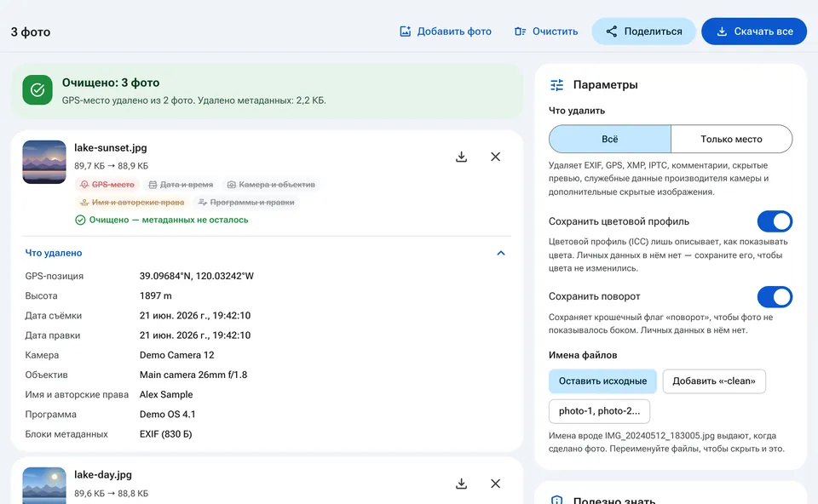Click the struck-through date and time tag
The image size is (818, 504).
[181, 185]
